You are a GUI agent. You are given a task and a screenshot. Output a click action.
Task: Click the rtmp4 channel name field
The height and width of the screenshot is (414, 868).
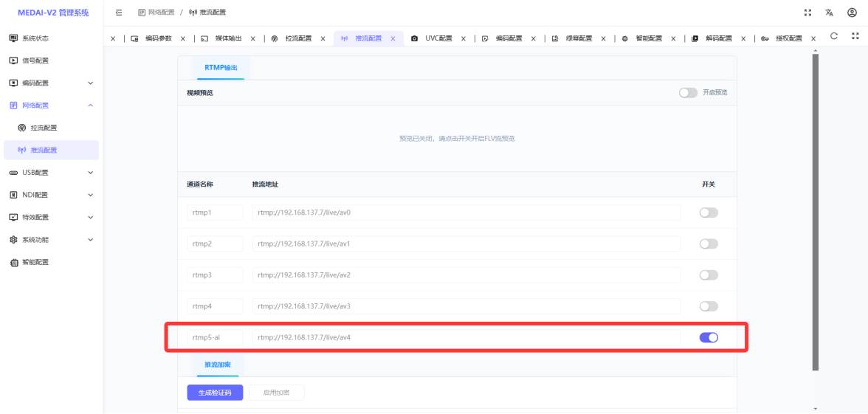tap(215, 306)
